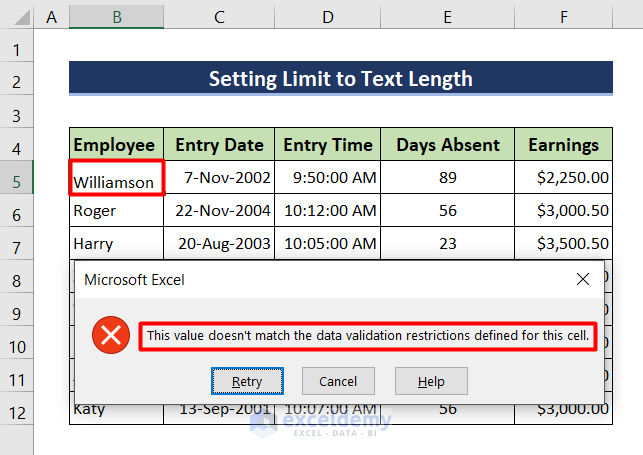Click the Earnings header cell
This screenshot has width=643, height=455.
point(563,145)
